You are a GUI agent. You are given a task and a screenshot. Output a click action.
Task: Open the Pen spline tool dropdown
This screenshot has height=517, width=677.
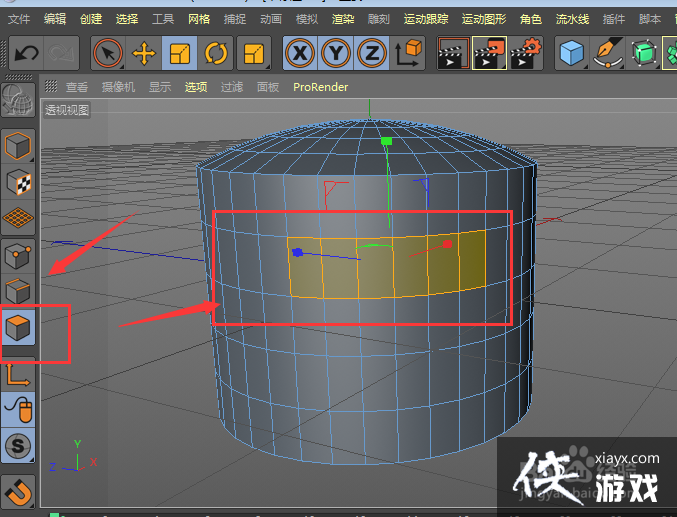607,53
